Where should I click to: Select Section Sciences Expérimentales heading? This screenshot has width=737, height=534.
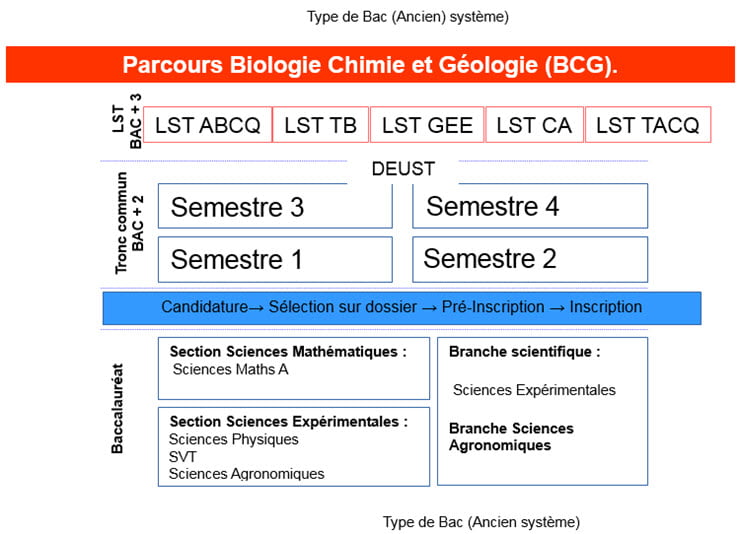(x=289, y=422)
